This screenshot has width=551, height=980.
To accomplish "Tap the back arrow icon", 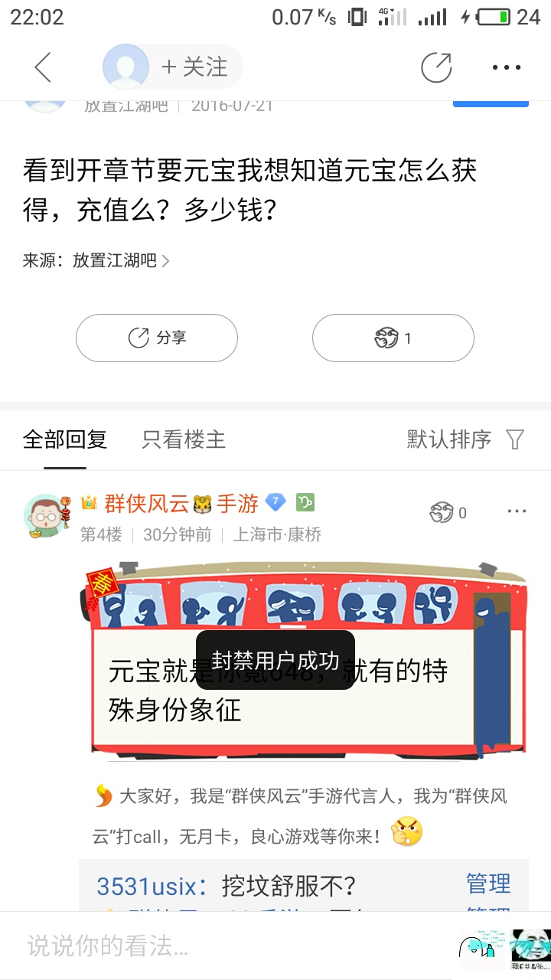I will (43, 67).
